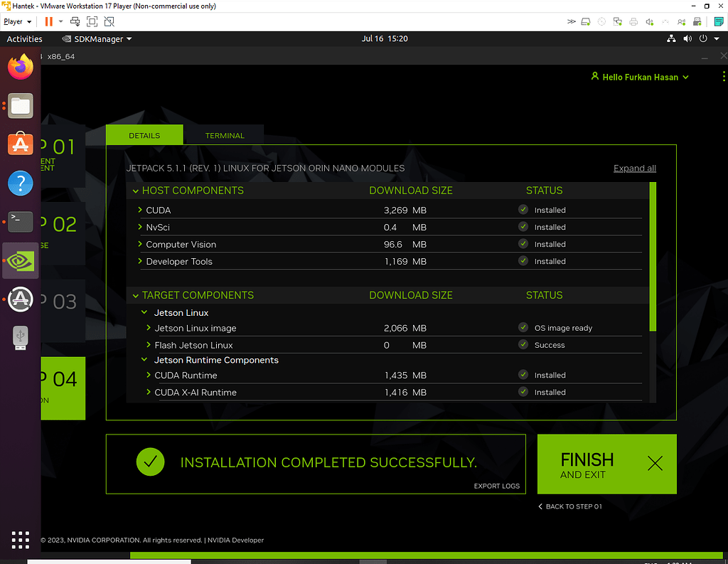Open Ubuntu Software from the dock

tap(20, 144)
